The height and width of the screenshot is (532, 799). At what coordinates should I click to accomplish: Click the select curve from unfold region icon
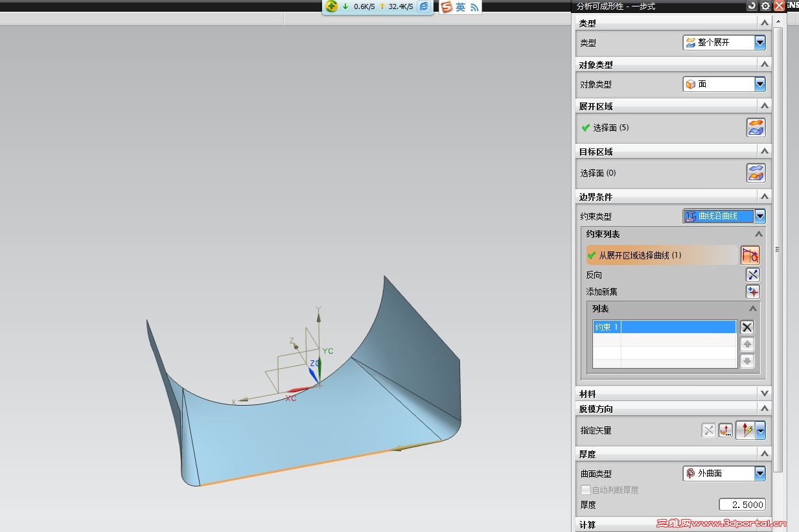[750, 255]
